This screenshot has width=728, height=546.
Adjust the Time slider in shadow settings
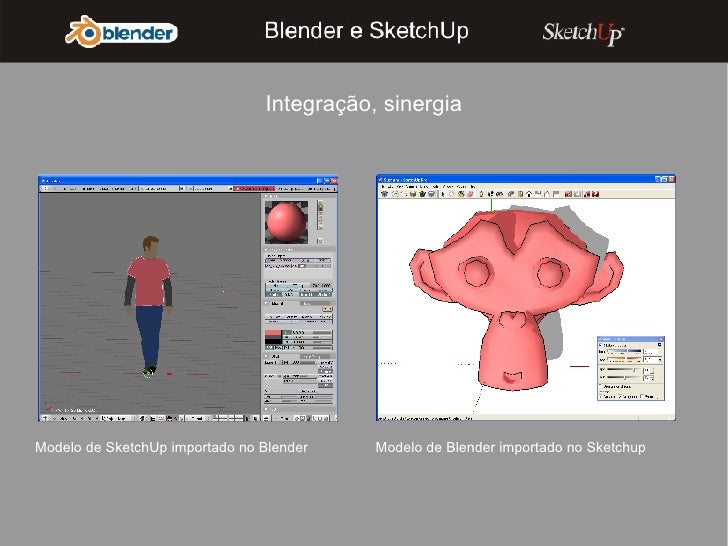[x=624, y=351]
